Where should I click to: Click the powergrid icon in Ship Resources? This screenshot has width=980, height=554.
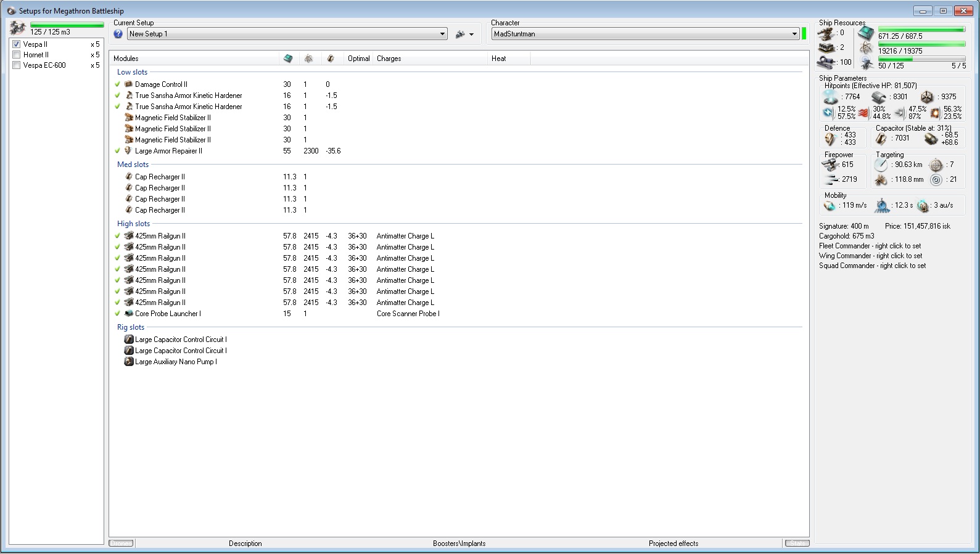click(x=866, y=49)
